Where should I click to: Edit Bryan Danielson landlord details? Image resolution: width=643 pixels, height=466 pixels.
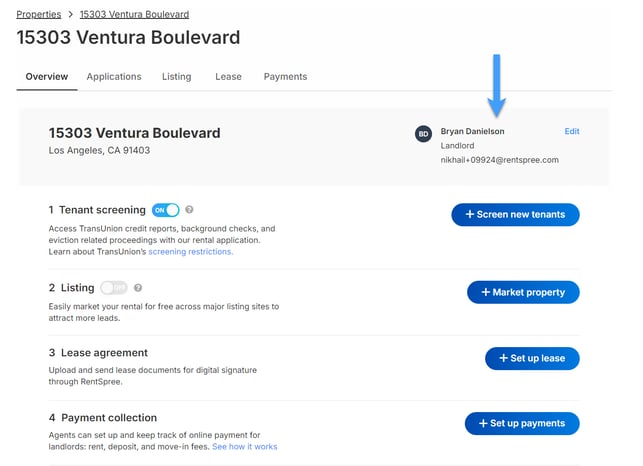572,131
